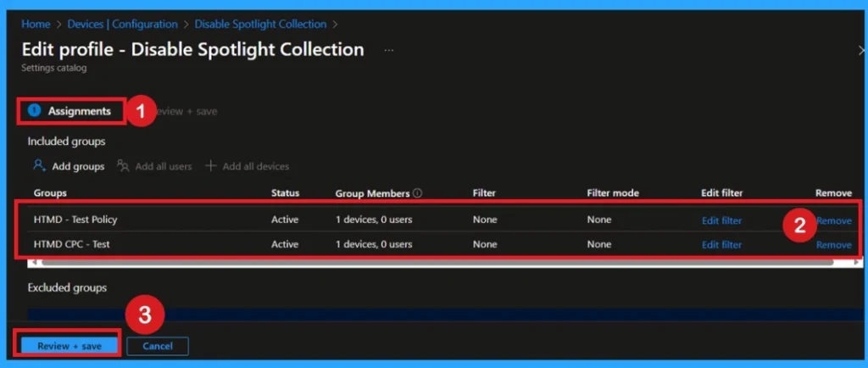Open Disable Spotlight Collection breadcrumb
868x368 pixels.
(260, 25)
